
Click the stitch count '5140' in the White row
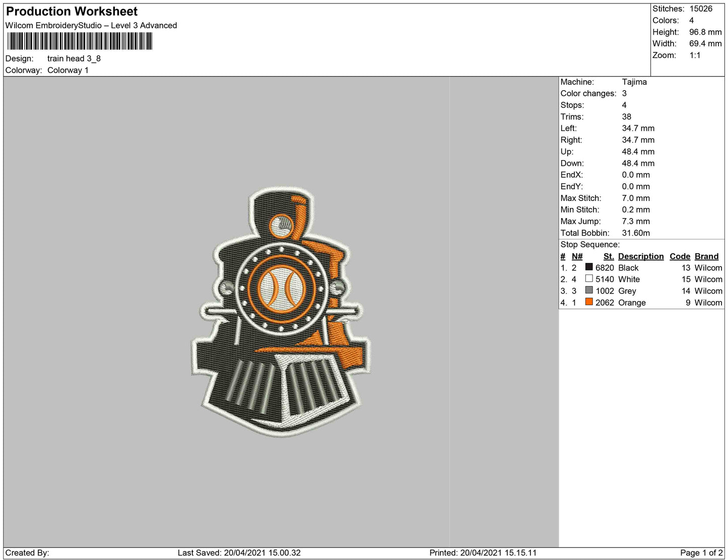coord(605,279)
